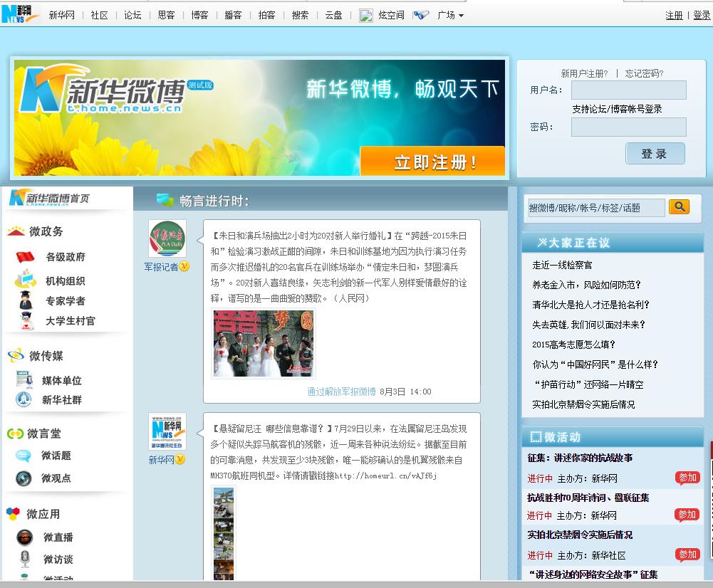Join 征集:讲述你家的抗战故事 via 参加
Viewport: 713px width, 588px height.
coord(687,478)
